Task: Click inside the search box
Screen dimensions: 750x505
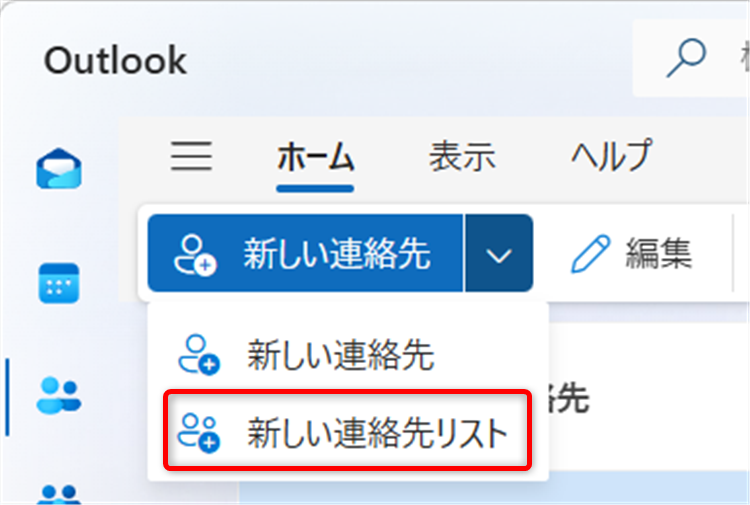Action: click(691, 58)
